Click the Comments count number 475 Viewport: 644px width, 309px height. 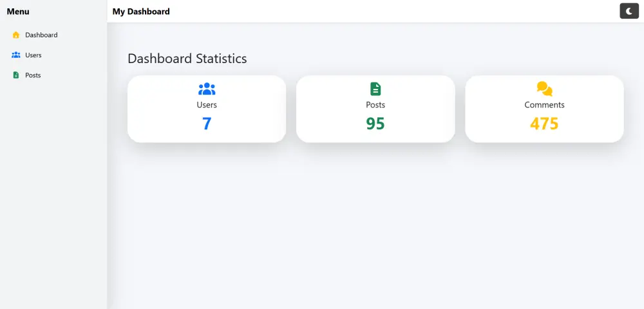(x=544, y=124)
